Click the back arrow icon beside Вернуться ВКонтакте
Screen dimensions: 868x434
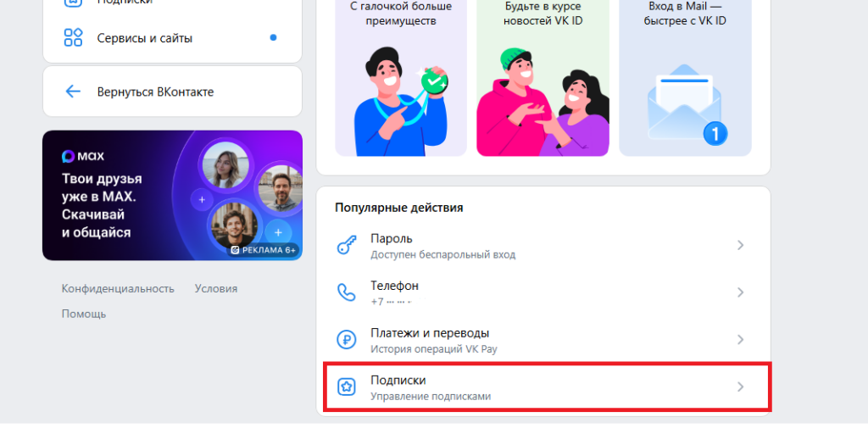click(x=74, y=92)
